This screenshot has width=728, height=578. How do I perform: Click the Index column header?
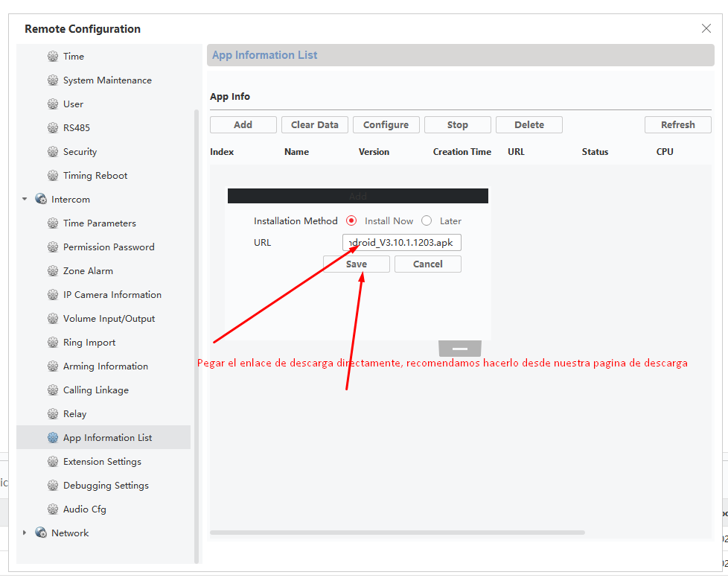pos(222,151)
